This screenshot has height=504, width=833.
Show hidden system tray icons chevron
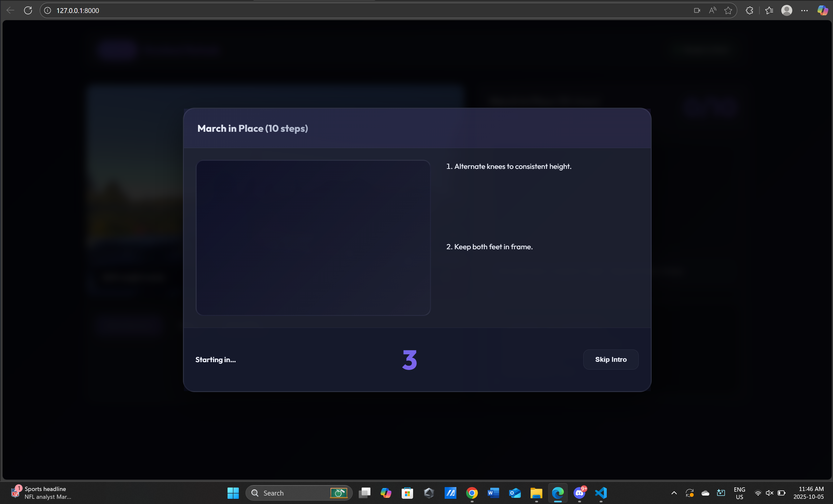[x=674, y=493]
